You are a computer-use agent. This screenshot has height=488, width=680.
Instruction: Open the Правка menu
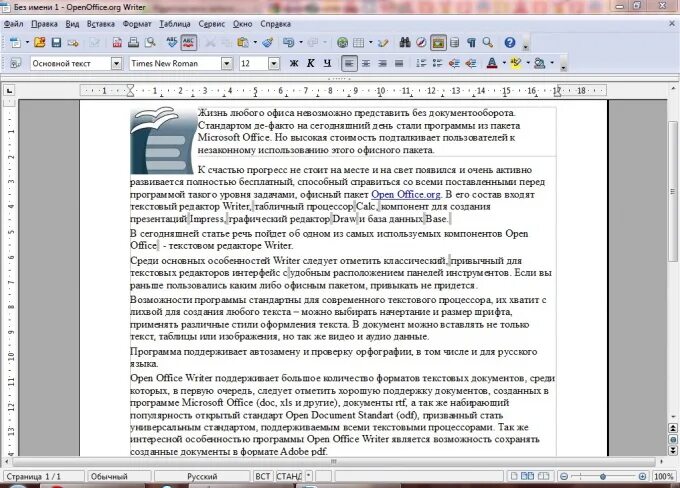[44, 24]
